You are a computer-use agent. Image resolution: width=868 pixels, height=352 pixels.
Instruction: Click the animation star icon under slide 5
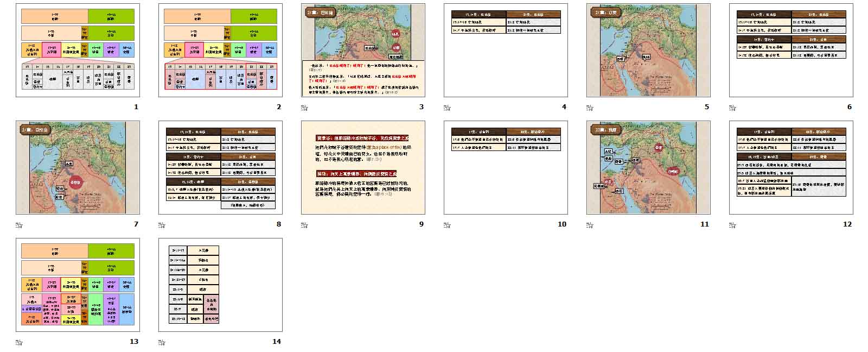589,108
